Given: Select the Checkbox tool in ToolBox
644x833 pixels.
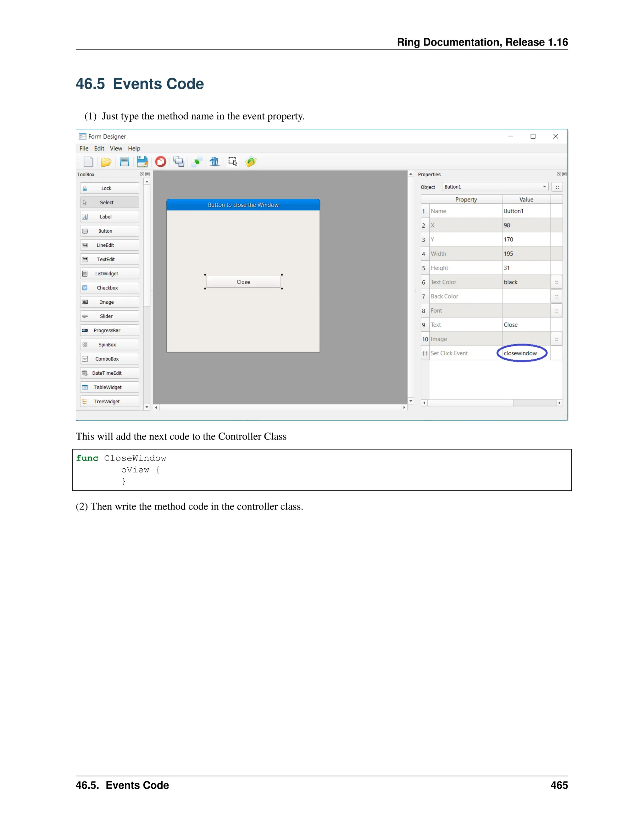Looking at the screenshot, I should [x=109, y=288].
